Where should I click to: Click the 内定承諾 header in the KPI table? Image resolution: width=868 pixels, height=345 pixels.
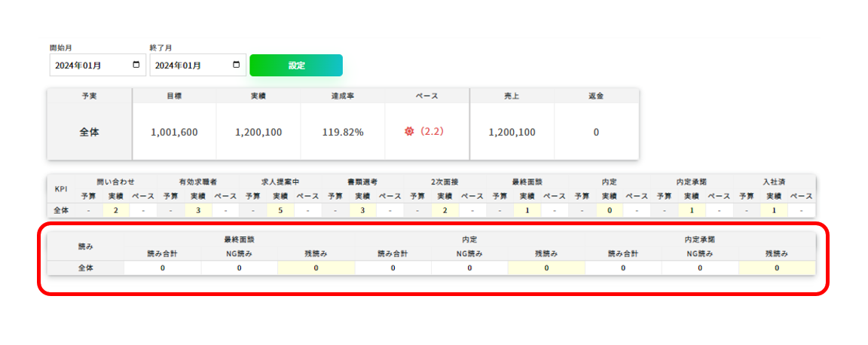tap(692, 181)
